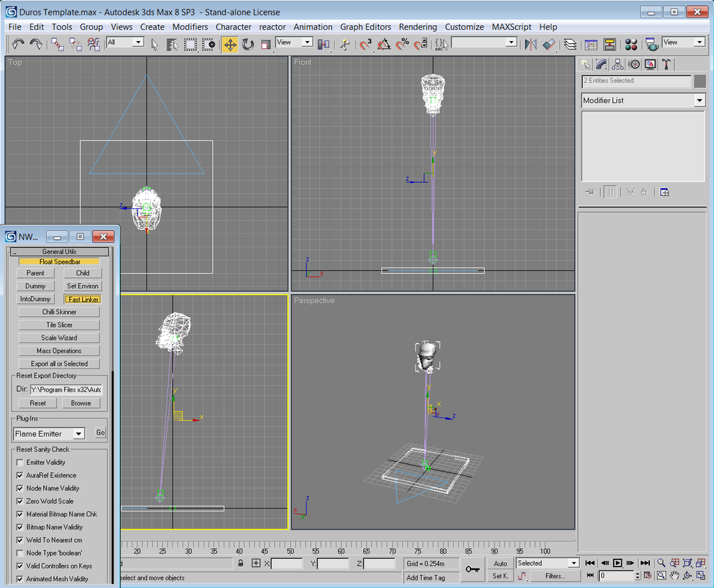Open the Graph Editors menu
This screenshot has width=714, height=588.
(365, 27)
